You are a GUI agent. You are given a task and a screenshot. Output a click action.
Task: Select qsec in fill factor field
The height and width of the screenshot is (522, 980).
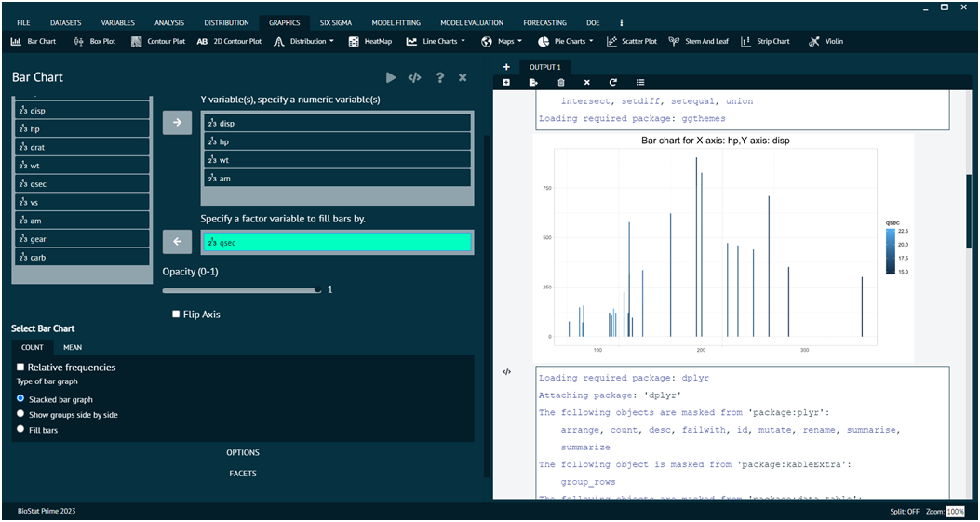(337, 243)
